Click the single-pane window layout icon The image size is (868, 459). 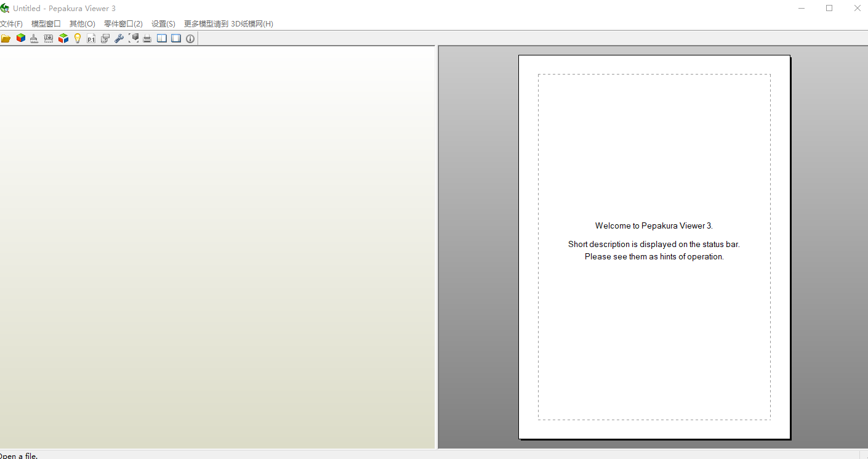coord(176,38)
